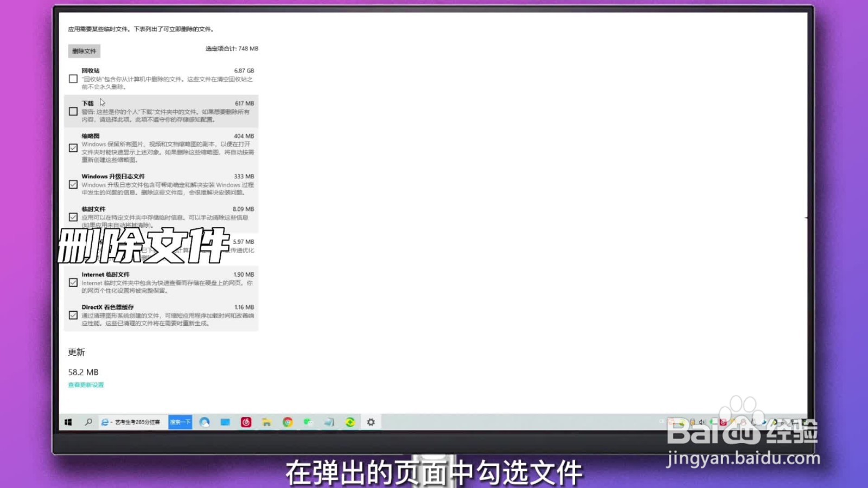Launch Google Chrome from the taskbar
The width and height of the screenshot is (868, 488).
[288, 422]
